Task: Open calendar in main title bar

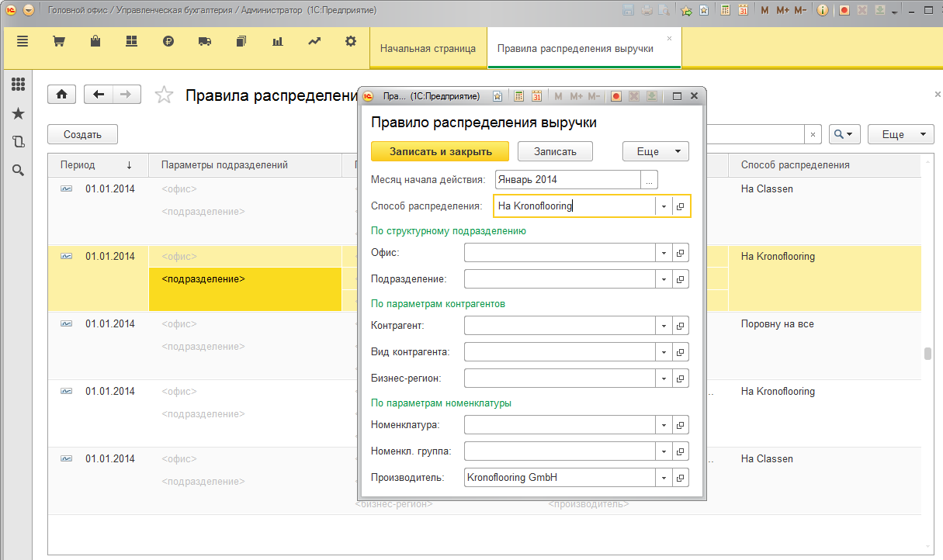Action: point(744,10)
